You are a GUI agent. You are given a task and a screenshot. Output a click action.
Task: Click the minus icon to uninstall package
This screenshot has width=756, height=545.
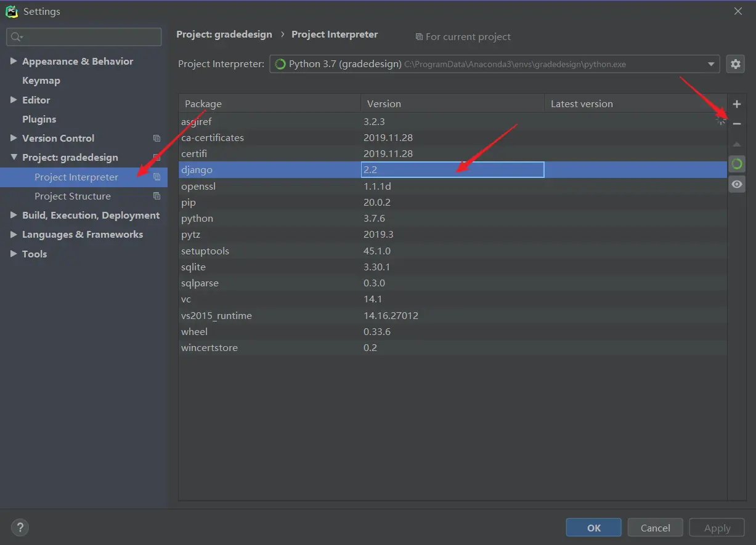[736, 124]
